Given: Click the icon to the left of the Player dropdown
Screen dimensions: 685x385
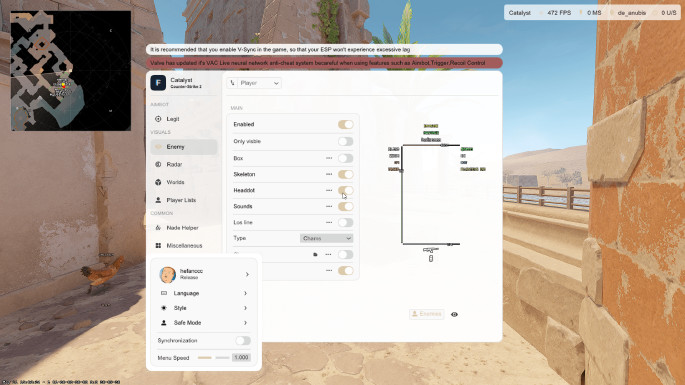Looking at the screenshot, I should click(x=232, y=83).
